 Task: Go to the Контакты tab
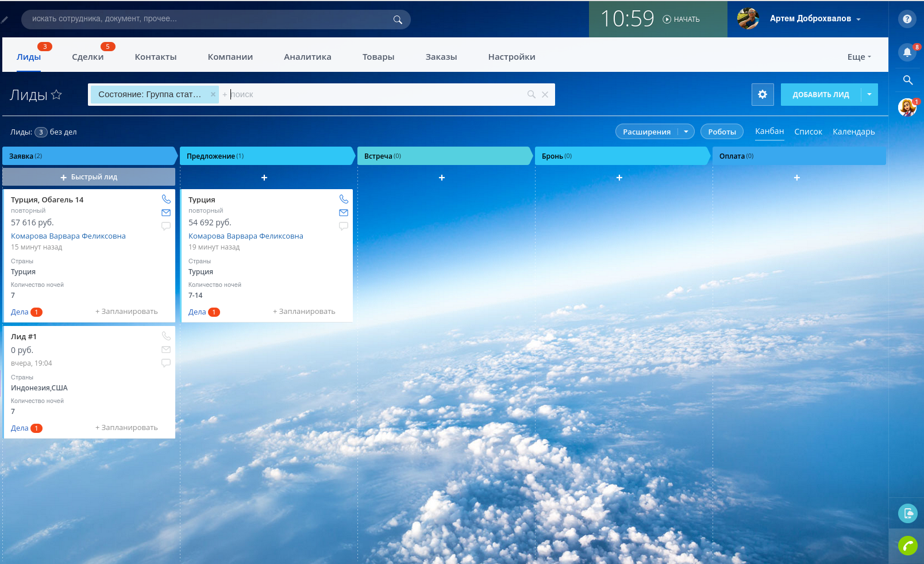(156, 57)
